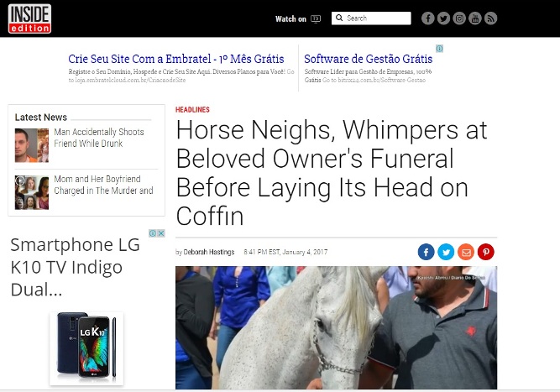560x392 pixels.
Task: Pin the article on Pinterest
Action: [x=486, y=252]
